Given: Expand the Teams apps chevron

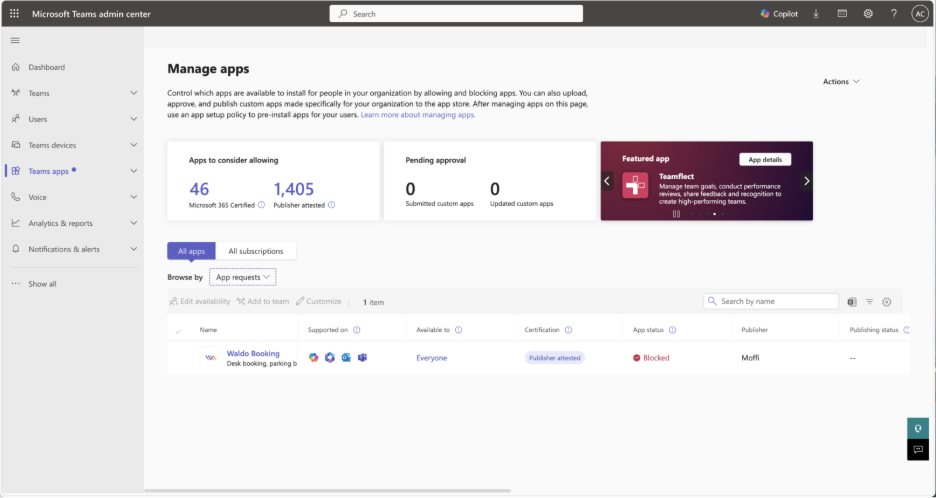Looking at the screenshot, I should (134, 171).
